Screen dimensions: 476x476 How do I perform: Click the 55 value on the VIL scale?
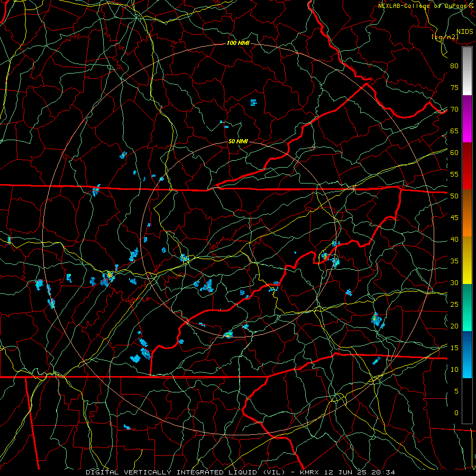[454, 175]
